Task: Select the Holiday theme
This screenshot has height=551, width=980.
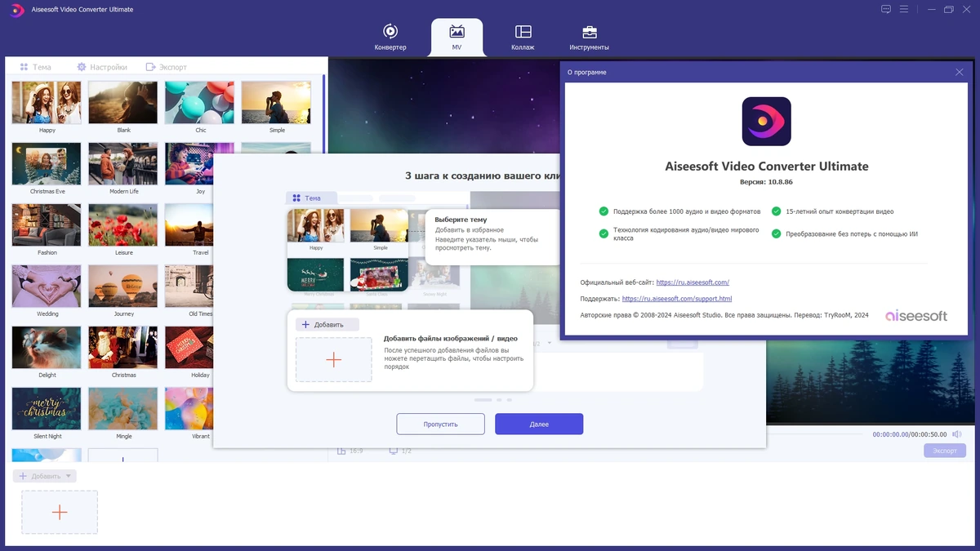Action: click(189, 347)
